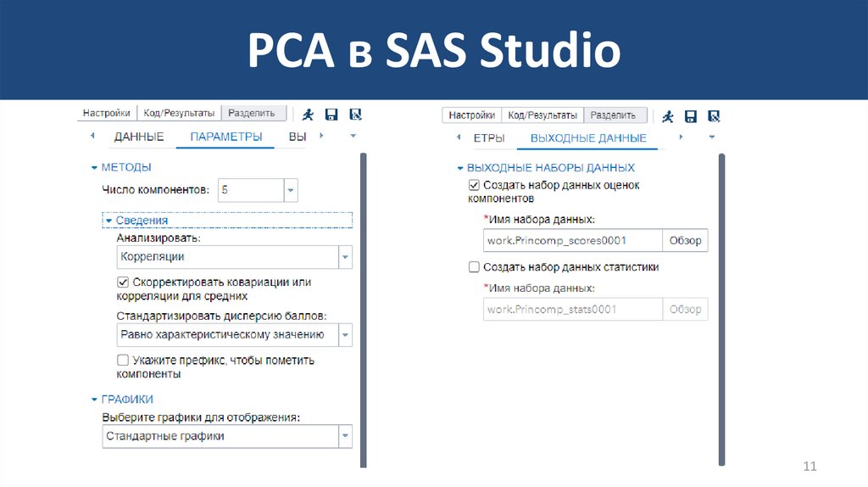
Task: Switch to the partially shown ВЫ tab
Action: coord(298,137)
